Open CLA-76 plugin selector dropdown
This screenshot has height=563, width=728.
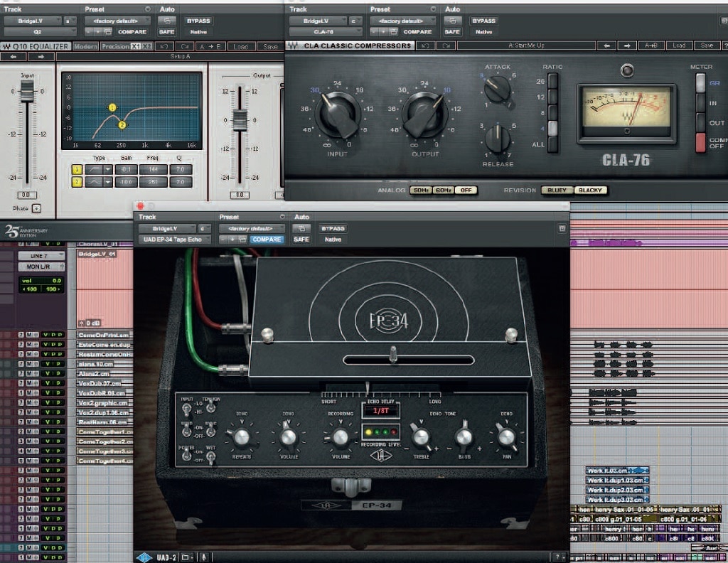tap(326, 32)
